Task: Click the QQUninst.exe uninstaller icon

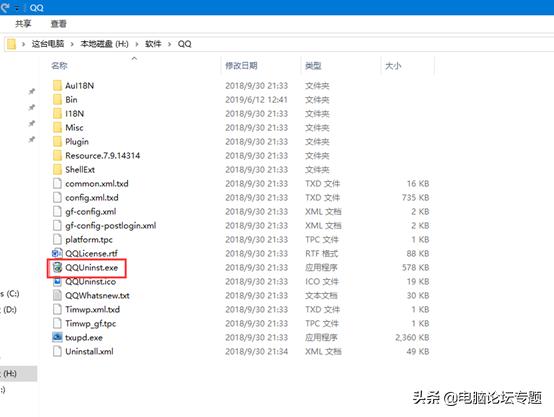Action: tap(57, 268)
